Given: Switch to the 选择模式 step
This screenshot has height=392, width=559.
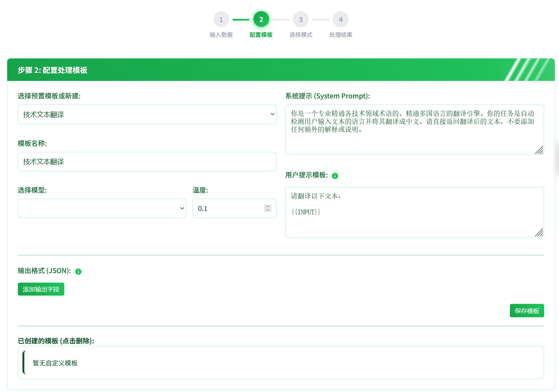Looking at the screenshot, I should point(301,35).
